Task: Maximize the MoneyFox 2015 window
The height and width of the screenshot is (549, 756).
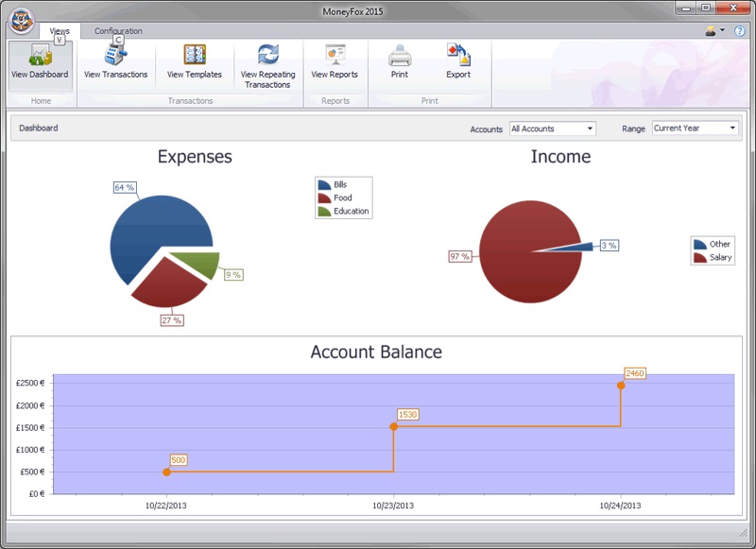Action: coord(706,9)
